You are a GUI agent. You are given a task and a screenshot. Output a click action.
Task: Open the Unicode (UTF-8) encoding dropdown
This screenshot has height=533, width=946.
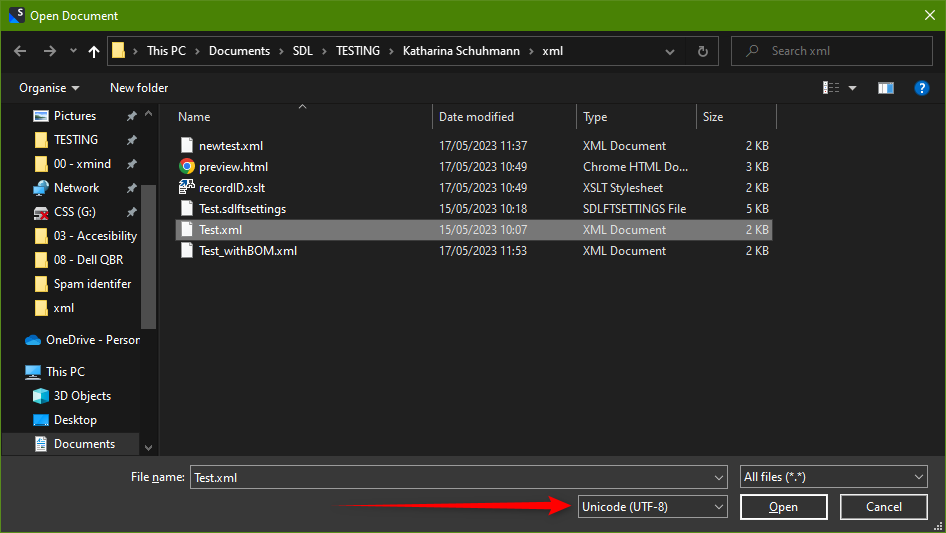point(652,507)
